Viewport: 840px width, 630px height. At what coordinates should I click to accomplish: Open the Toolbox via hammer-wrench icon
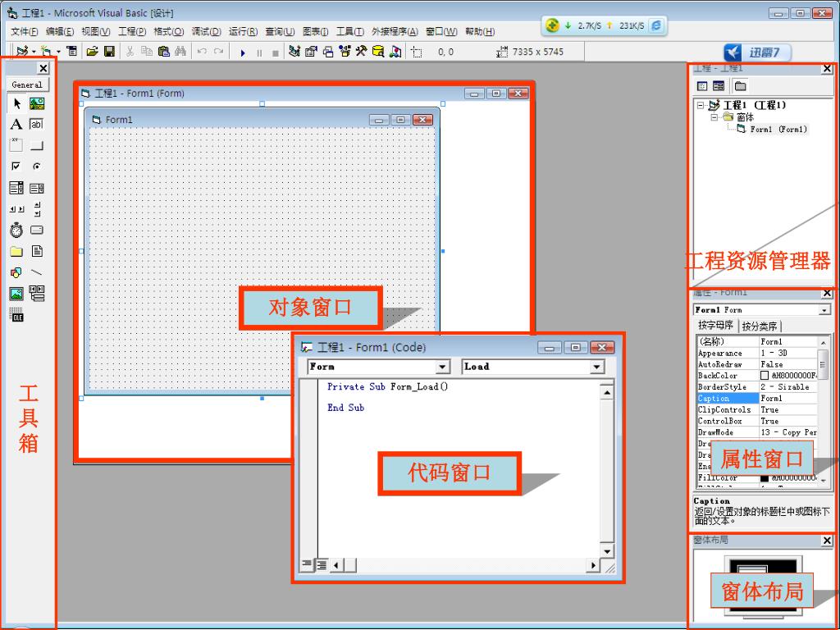coord(361,52)
